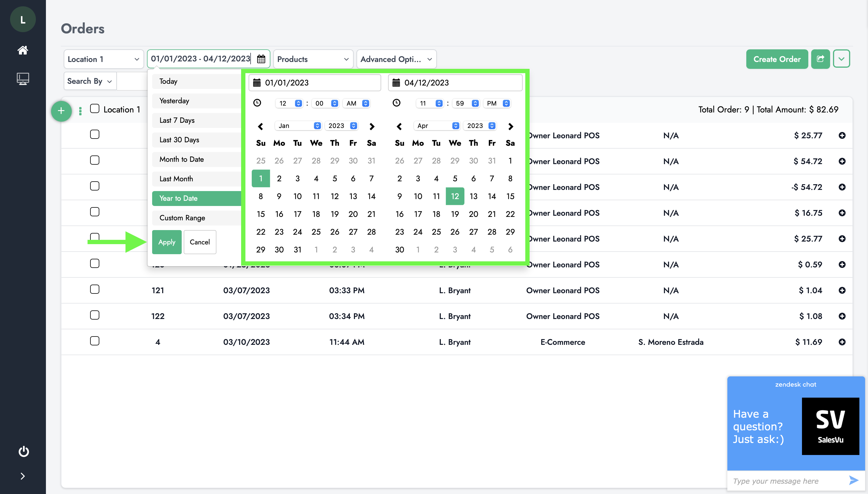Select checkbox for order 122
868x494 pixels.
[x=95, y=315]
